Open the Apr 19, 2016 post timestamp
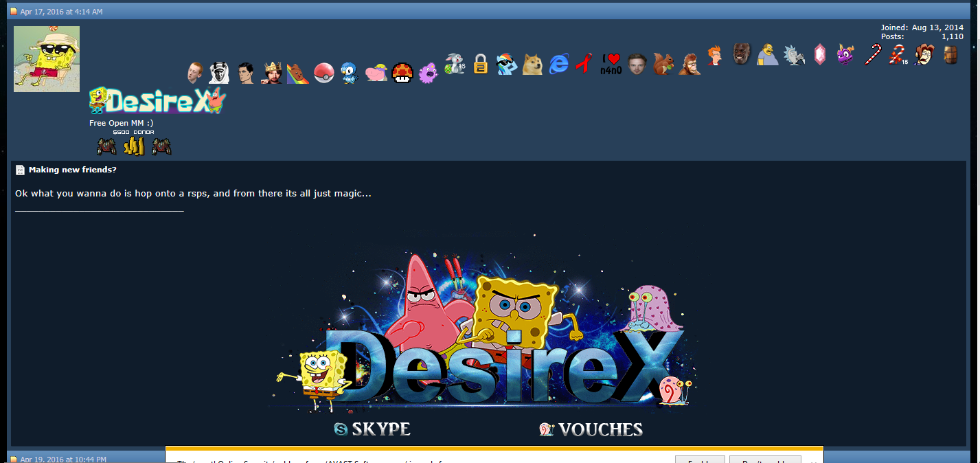This screenshot has height=463, width=980. [x=63, y=459]
